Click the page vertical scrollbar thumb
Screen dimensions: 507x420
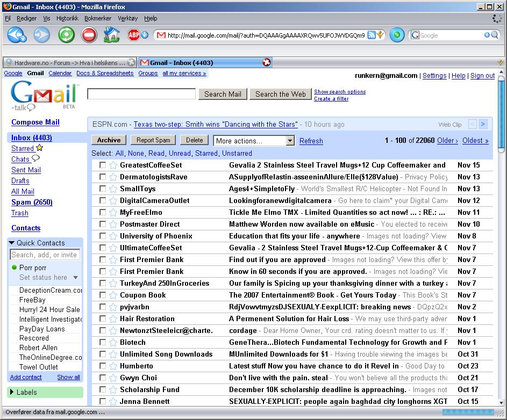coord(501,114)
